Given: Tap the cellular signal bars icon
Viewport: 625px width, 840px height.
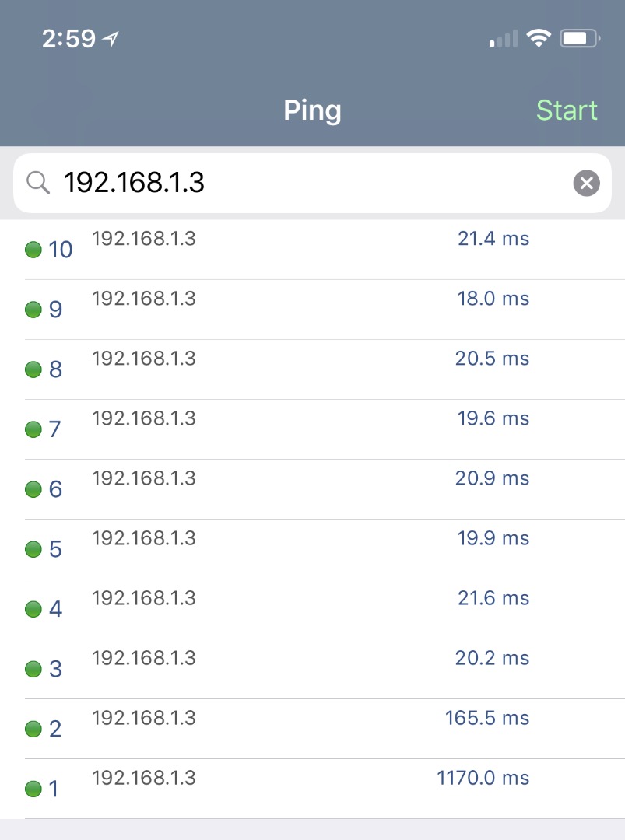Looking at the screenshot, I should pyautogui.click(x=504, y=39).
